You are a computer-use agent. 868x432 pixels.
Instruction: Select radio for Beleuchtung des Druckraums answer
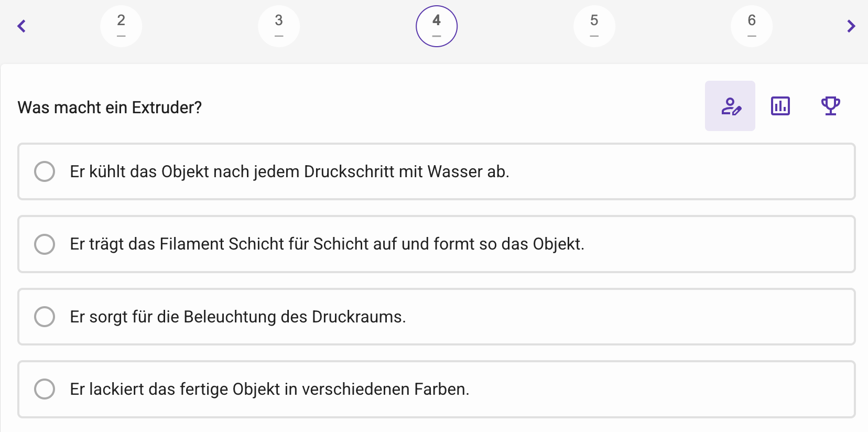click(45, 317)
